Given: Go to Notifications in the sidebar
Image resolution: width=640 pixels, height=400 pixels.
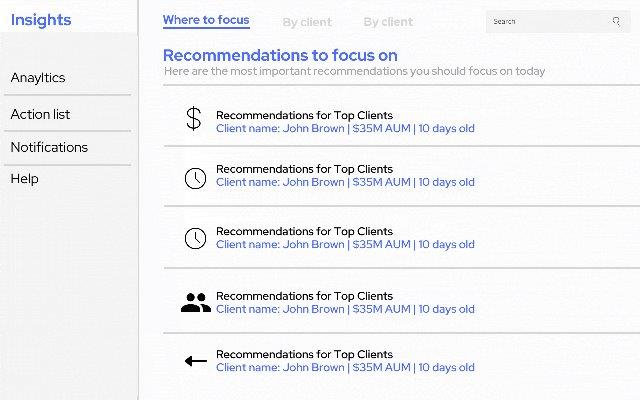Looking at the screenshot, I should (x=49, y=147).
